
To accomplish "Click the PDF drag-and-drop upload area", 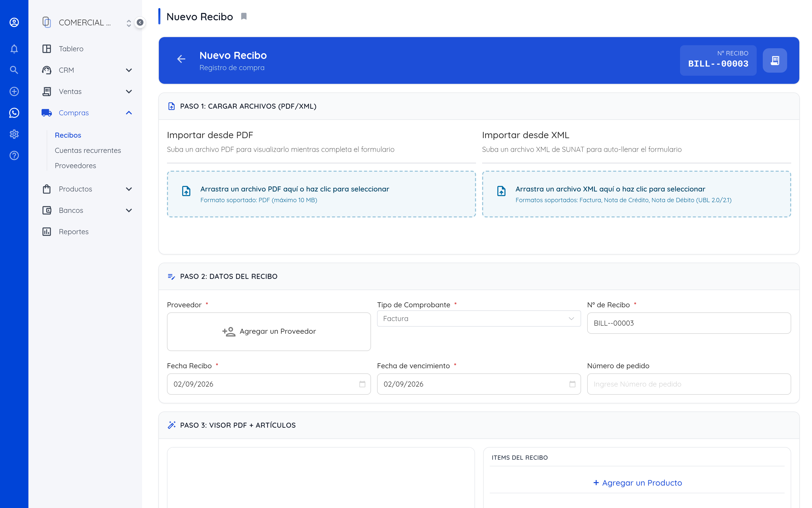I will click(322, 194).
